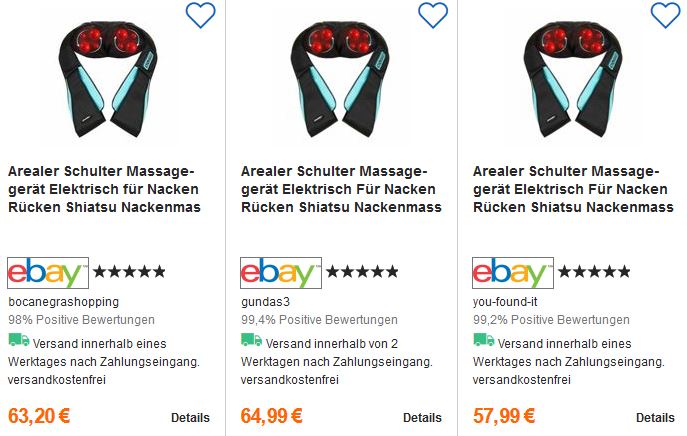The height and width of the screenshot is (436, 687).
Task: Click delivery truck icon in gundas3 offer
Action: [x=251, y=340]
